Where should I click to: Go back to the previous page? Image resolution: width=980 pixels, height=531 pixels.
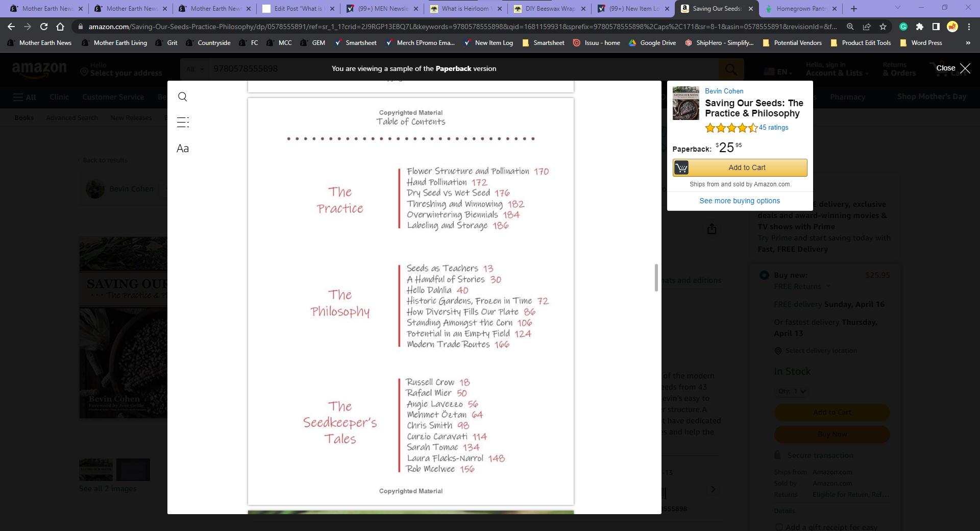pos(11,27)
